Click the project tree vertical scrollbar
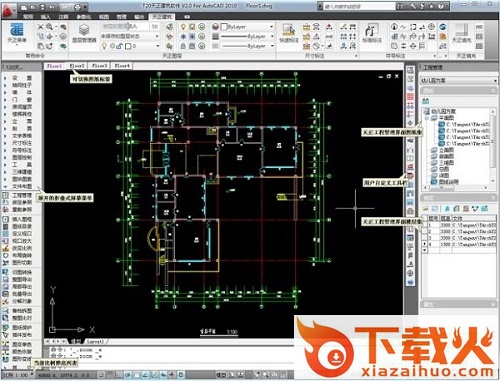 tap(493, 145)
